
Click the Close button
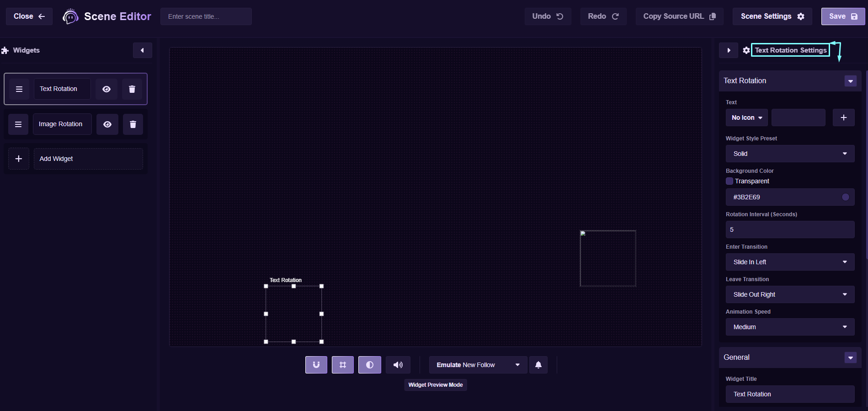point(29,16)
